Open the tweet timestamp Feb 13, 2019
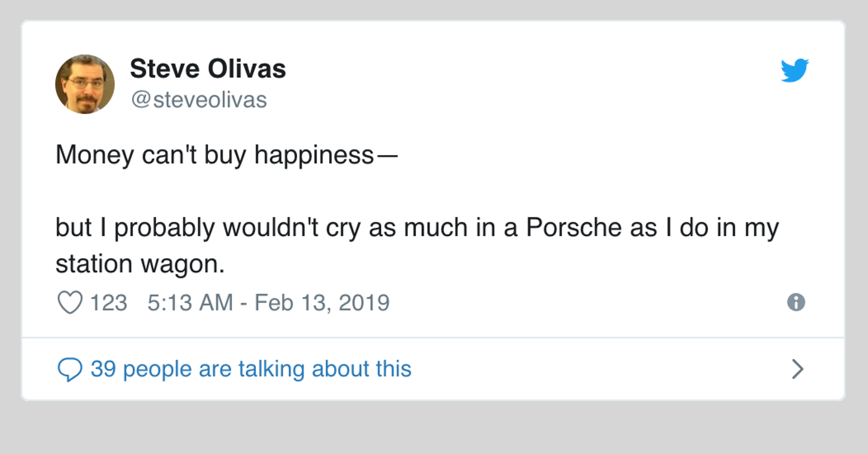 [x=268, y=301]
